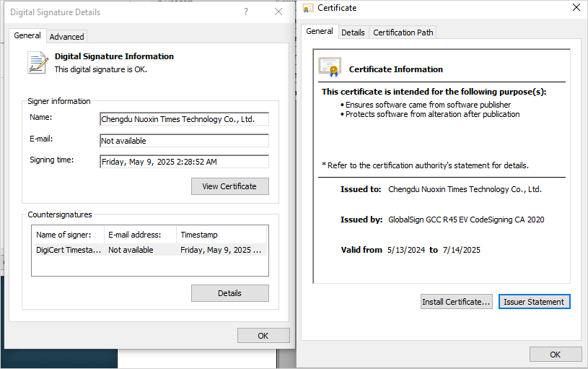The height and width of the screenshot is (369, 588).
Task: Select General tab in Digital Signature Details
Action: point(27,36)
